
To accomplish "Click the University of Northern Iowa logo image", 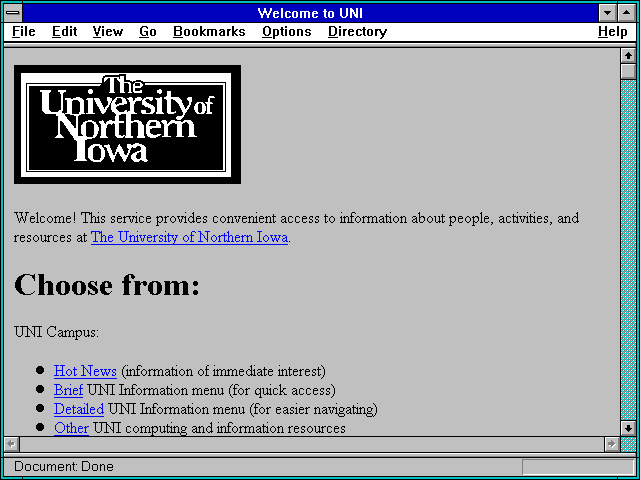I will (x=127, y=124).
